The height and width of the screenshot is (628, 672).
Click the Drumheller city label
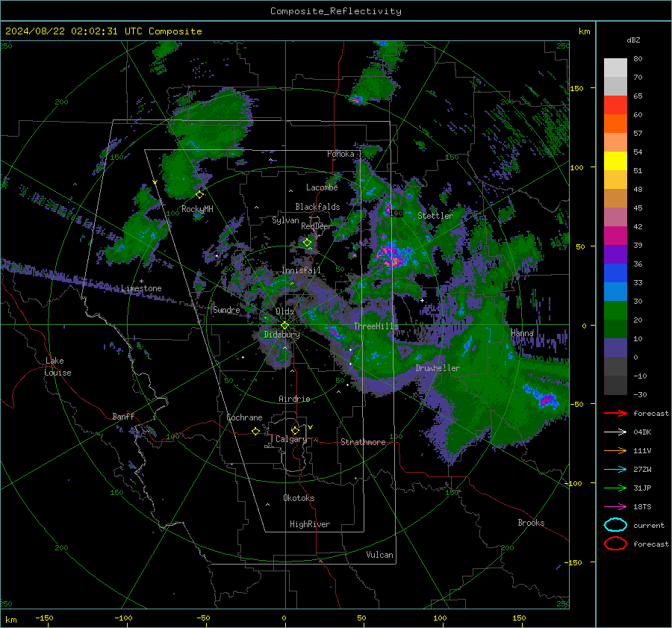pos(438,368)
